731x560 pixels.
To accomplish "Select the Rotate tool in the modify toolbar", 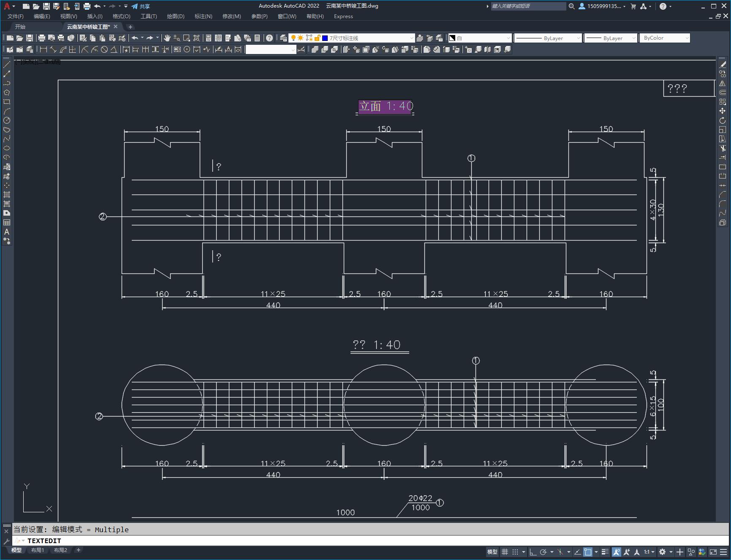I will pos(723,120).
